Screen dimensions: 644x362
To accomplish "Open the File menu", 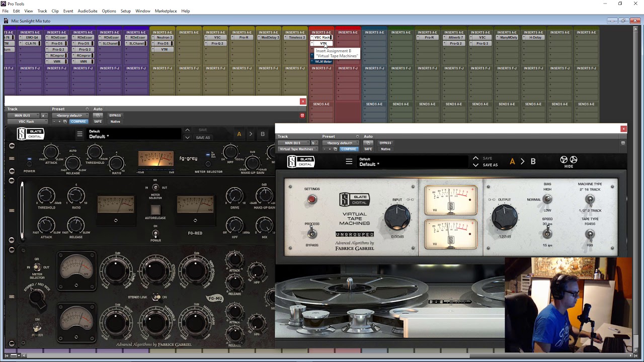I will tap(5, 11).
